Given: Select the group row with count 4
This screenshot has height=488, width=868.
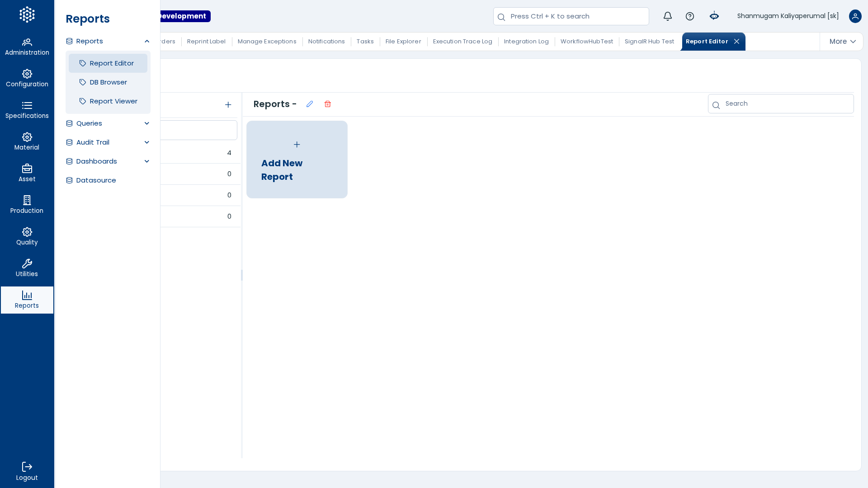Looking at the screenshot, I should coord(200,153).
